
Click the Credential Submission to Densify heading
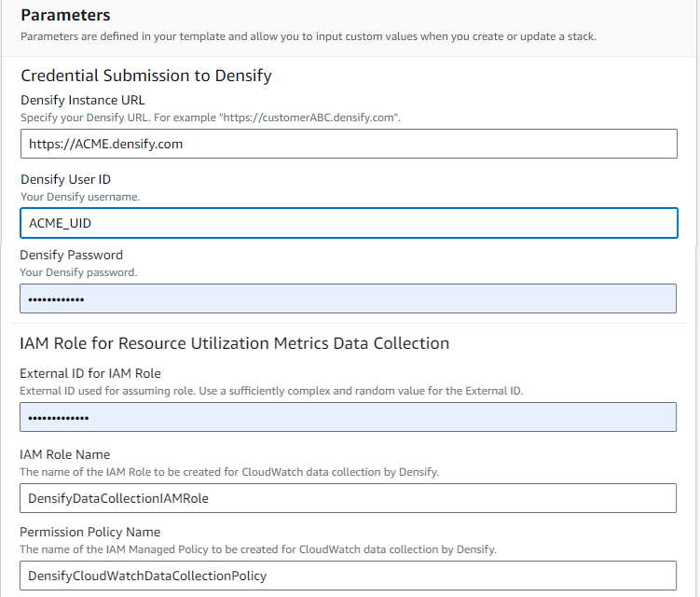pos(146,76)
